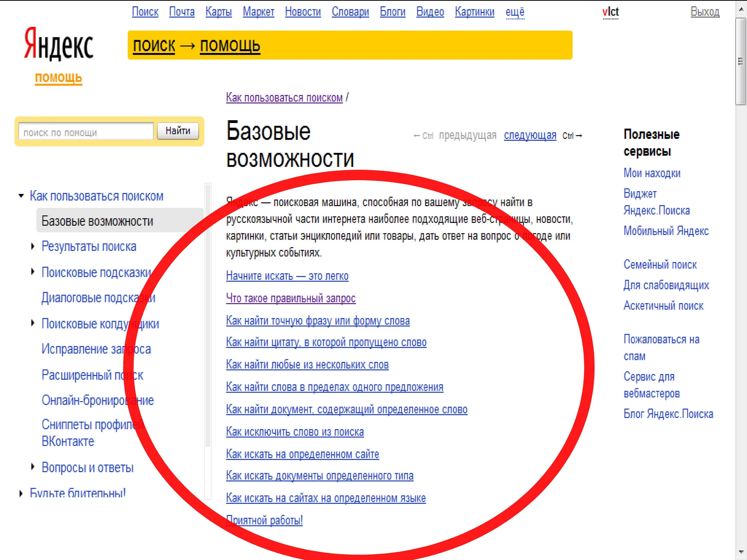The height and width of the screenshot is (560, 747).
Task: Click the page vertical scrollbar thumb
Action: click(x=741, y=61)
